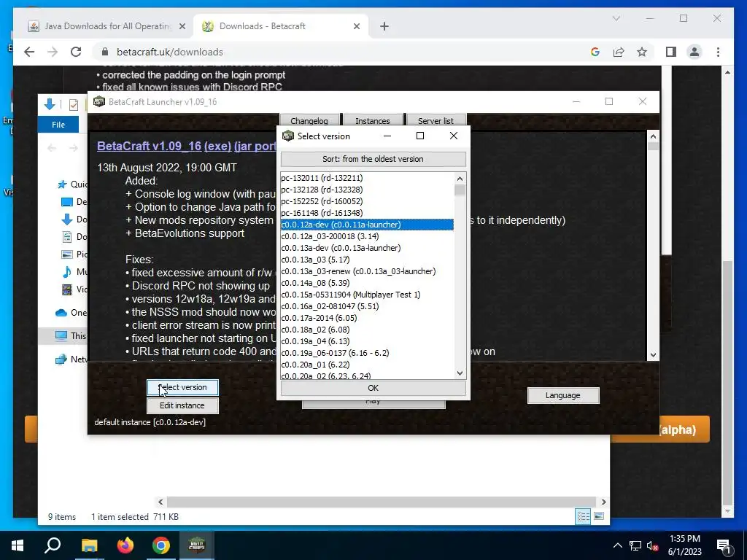Viewport: 747px width, 560px height.
Task: Show hidden system tray icons
Action: coord(617,545)
